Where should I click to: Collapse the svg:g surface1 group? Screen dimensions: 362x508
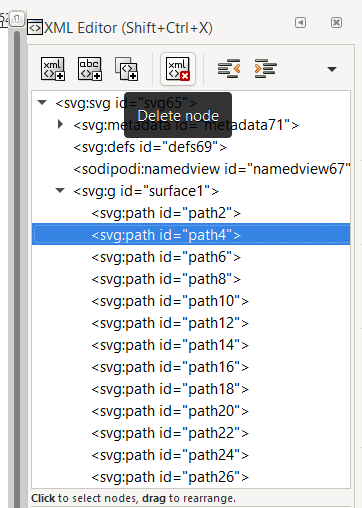pos(60,191)
